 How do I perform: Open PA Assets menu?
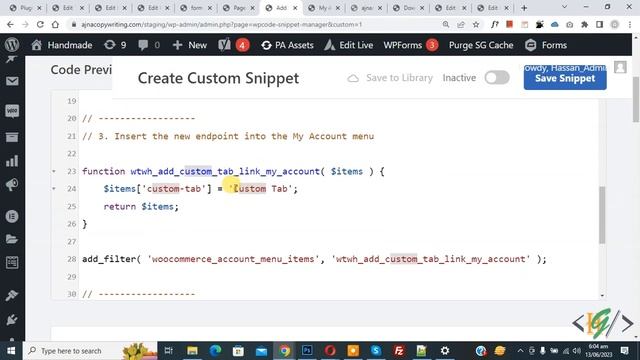pyautogui.click(x=287, y=45)
